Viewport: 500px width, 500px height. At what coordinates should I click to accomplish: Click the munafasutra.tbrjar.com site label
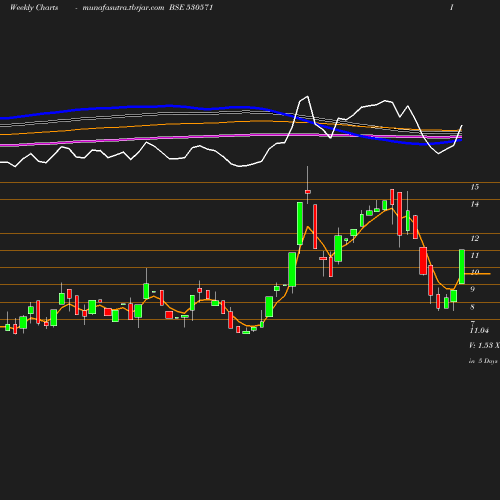[123, 8]
